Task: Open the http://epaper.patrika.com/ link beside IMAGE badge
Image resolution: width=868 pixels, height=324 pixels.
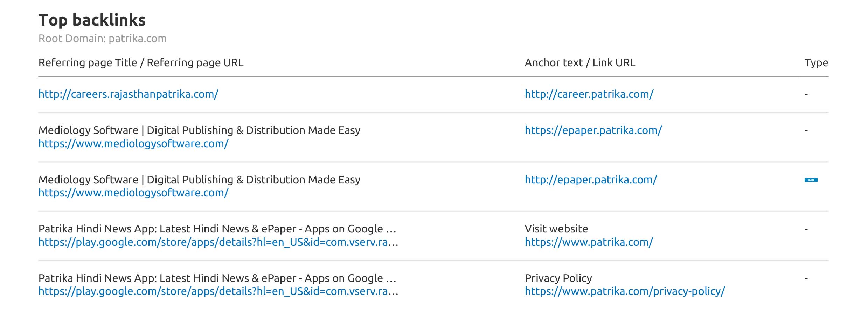Action: click(x=590, y=180)
